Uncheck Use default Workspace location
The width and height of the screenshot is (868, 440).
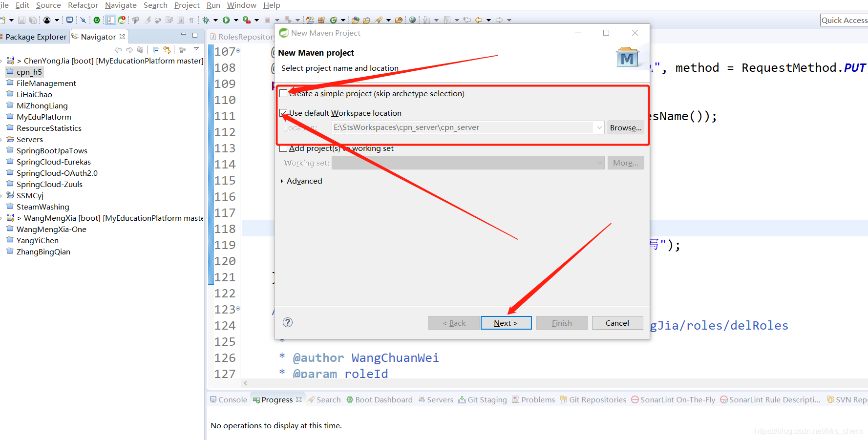[283, 113]
